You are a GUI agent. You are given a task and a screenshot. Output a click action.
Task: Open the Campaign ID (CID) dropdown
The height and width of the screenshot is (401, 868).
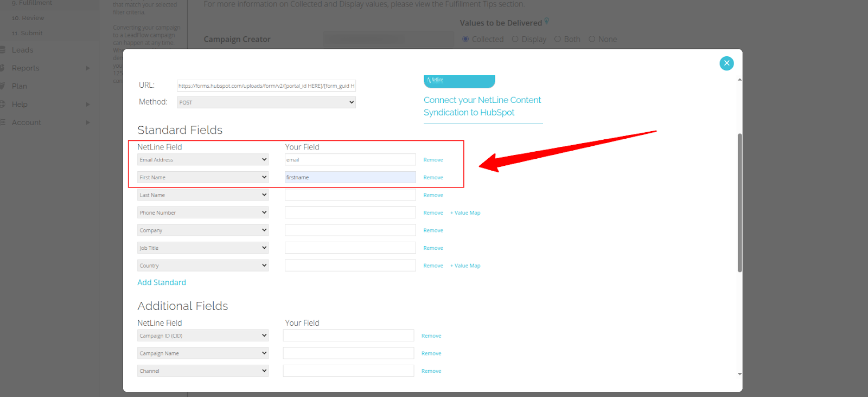coord(203,335)
